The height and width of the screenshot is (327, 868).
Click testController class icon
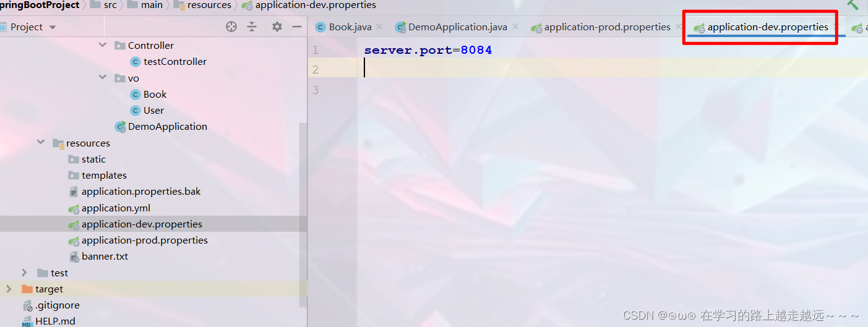point(135,61)
